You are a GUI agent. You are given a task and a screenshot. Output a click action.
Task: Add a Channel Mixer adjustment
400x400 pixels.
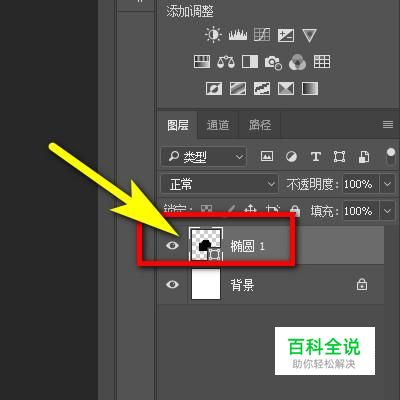tap(297, 62)
